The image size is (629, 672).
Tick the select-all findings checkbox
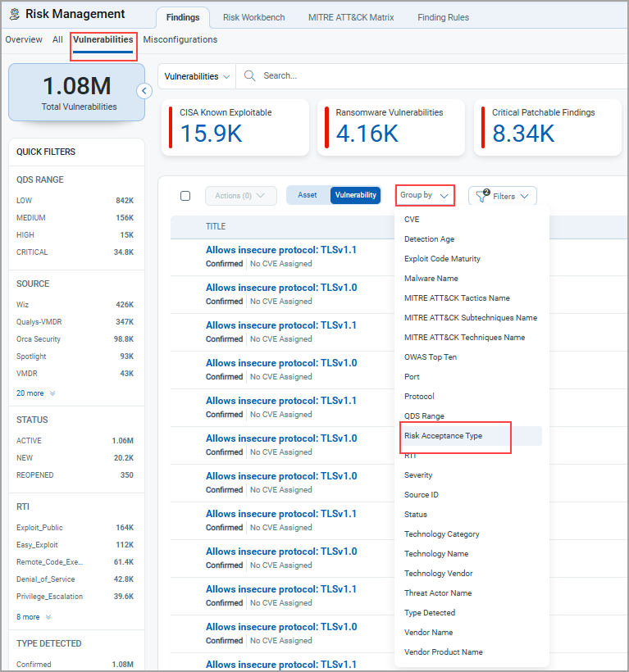coord(185,196)
